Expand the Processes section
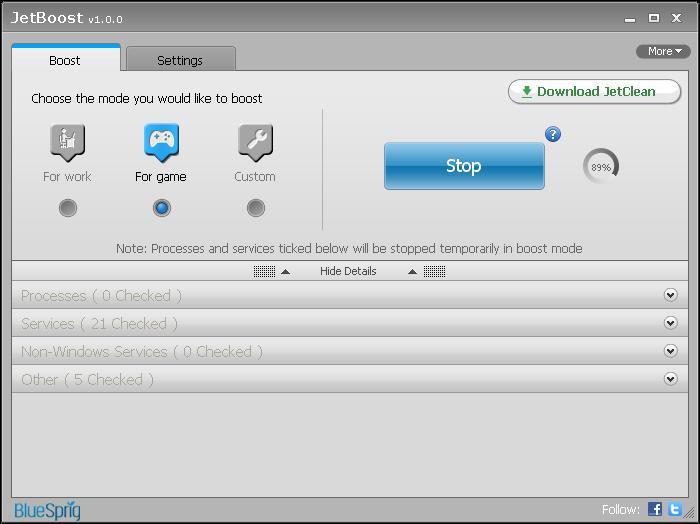Screen dimensions: 700x524 coord(671,295)
